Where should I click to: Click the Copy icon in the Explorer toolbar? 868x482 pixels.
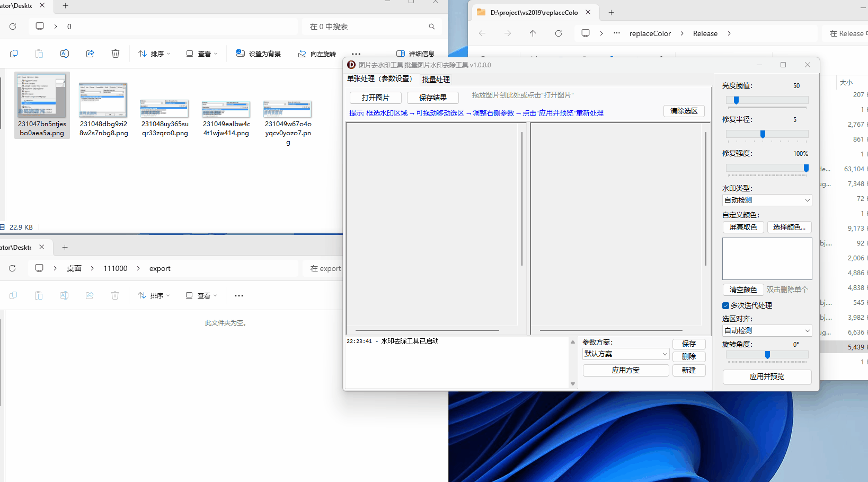point(14,54)
